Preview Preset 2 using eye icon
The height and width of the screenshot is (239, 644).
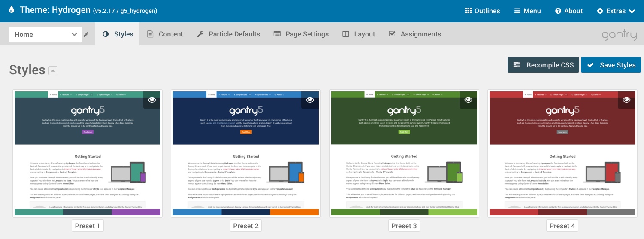[310, 100]
